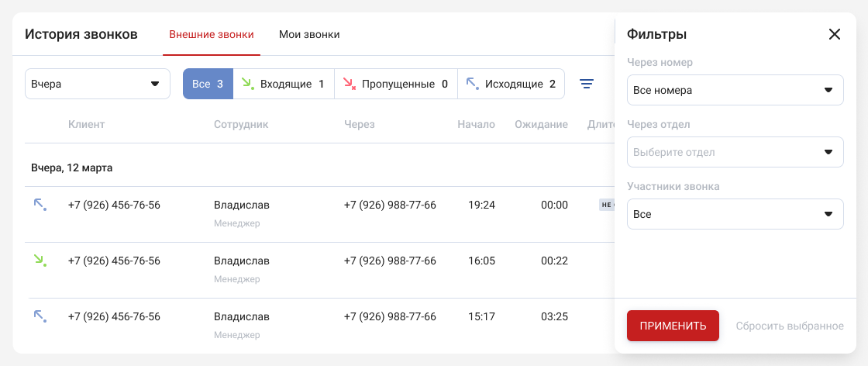This screenshot has height=366, width=868.
Task: Click Сбросить выбранное link
Action: [x=789, y=326]
